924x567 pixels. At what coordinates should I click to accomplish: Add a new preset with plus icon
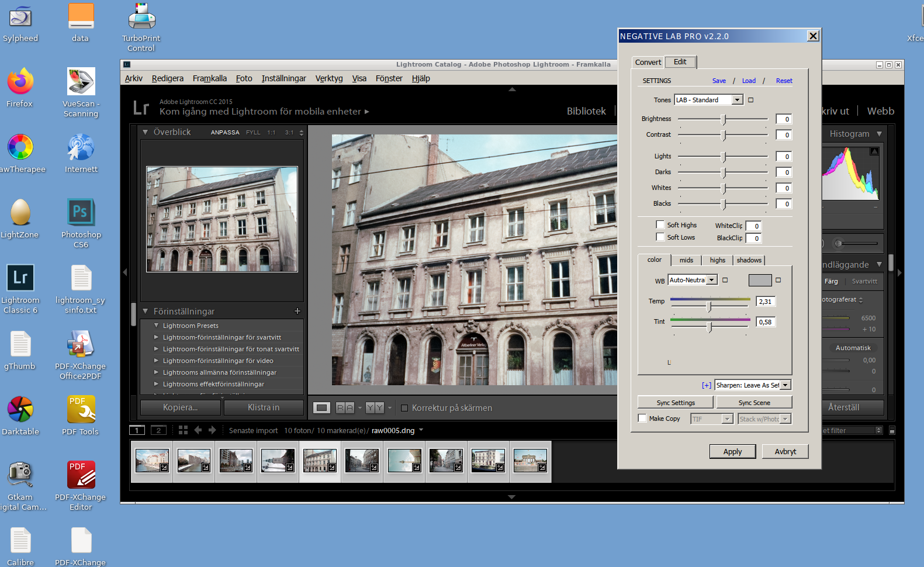click(297, 311)
